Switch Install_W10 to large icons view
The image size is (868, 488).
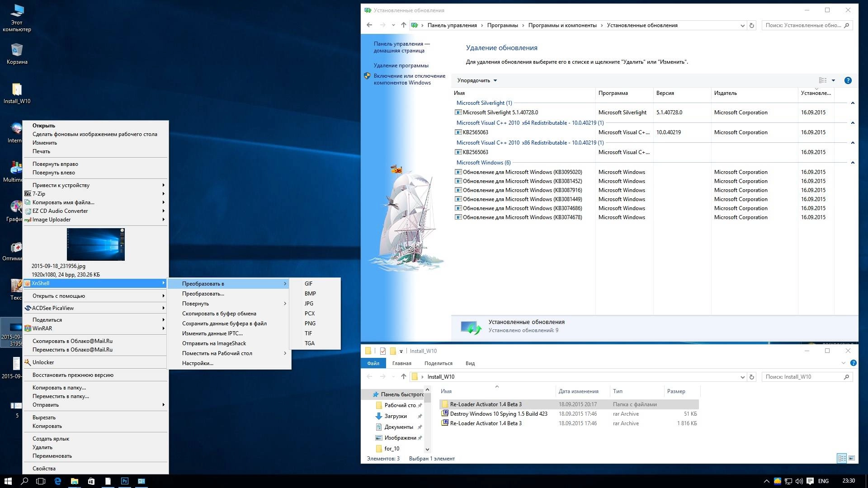pos(852,458)
